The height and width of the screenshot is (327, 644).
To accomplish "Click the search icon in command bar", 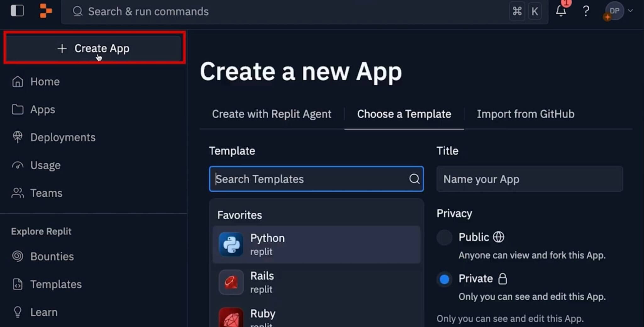I will (78, 12).
